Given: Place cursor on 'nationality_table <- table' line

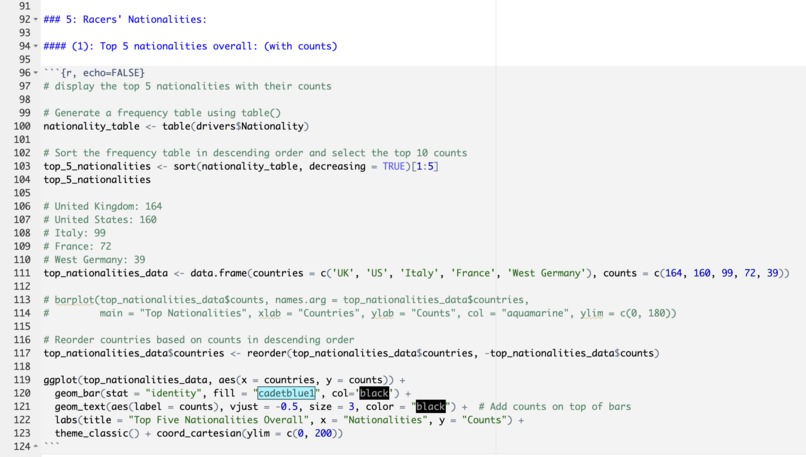Looking at the screenshot, I should pyautogui.click(x=176, y=126).
